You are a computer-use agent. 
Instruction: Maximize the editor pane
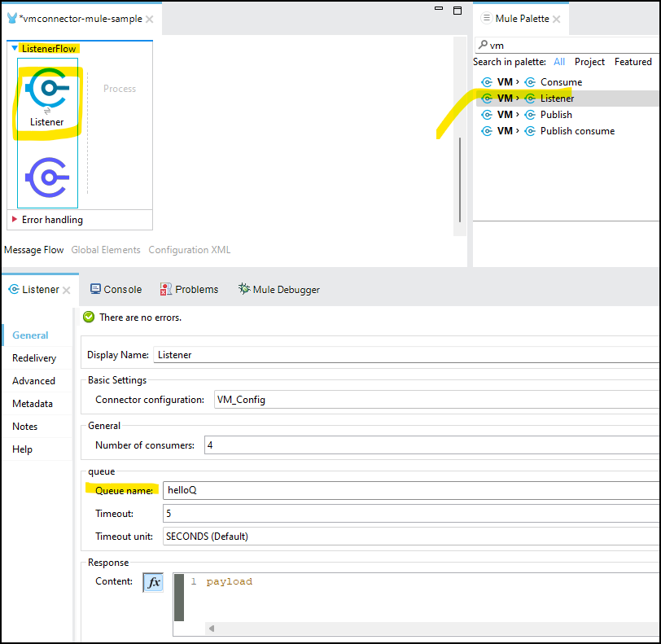point(457,11)
